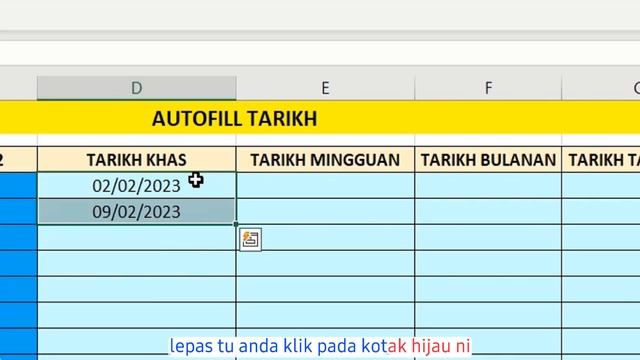Select column F header
The image size is (640, 360).
488,88
